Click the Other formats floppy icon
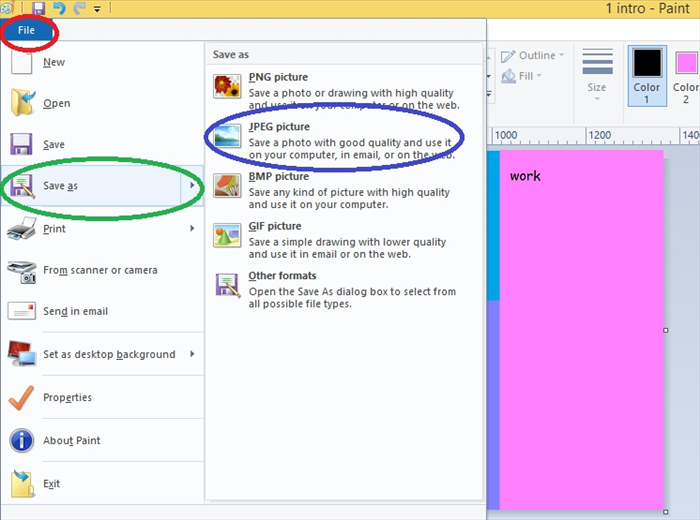 pyautogui.click(x=227, y=285)
